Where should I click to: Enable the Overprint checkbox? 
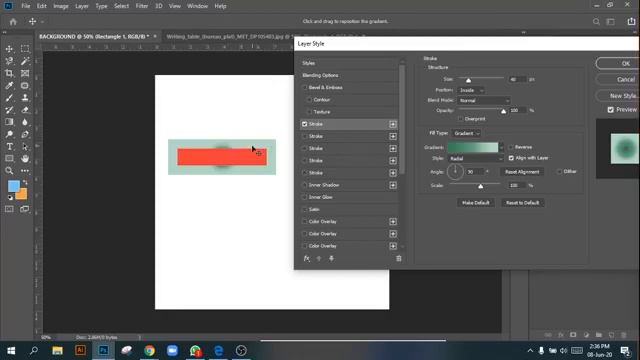pyautogui.click(x=460, y=119)
